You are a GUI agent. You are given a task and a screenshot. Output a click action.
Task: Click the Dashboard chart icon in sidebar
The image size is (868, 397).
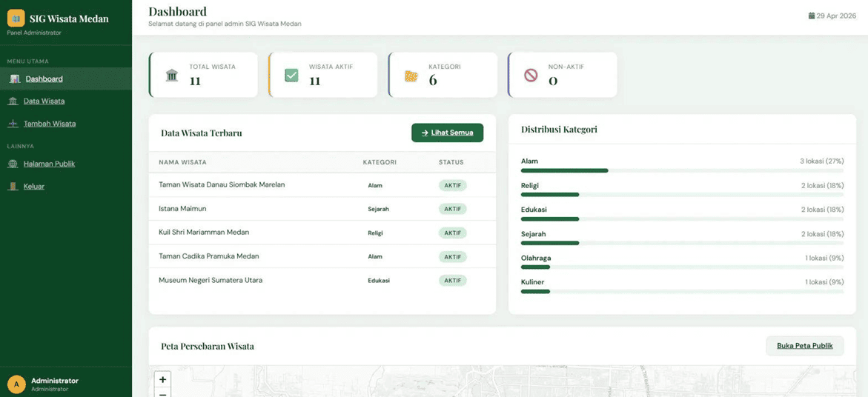[15, 79]
